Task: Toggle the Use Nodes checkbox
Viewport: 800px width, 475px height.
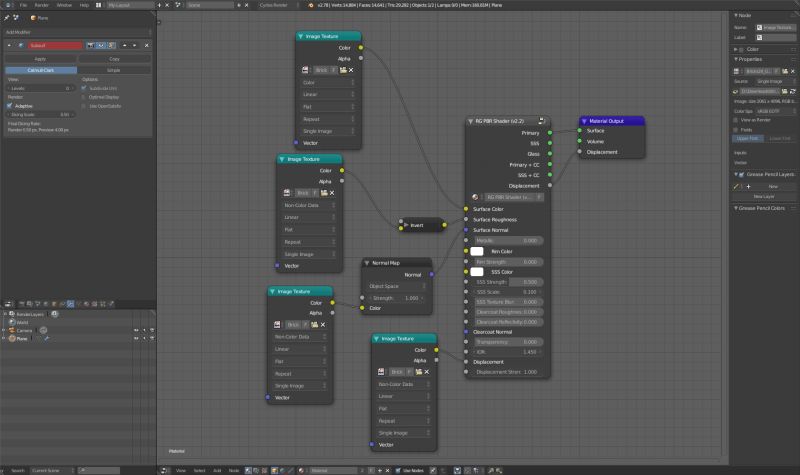Action: point(398,470)
